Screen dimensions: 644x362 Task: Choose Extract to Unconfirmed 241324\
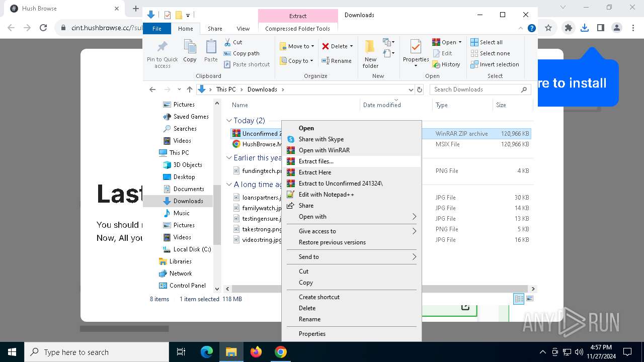[x=351, y=184]
